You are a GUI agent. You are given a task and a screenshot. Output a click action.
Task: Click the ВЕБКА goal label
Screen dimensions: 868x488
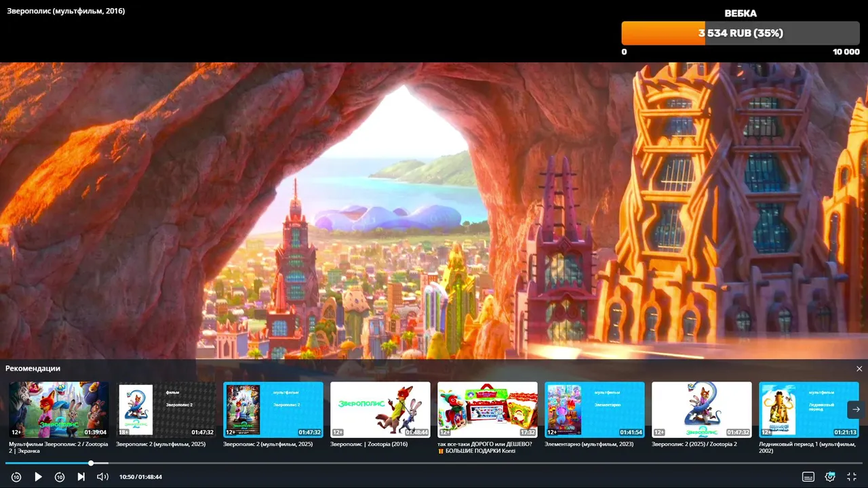pos(741,13)
